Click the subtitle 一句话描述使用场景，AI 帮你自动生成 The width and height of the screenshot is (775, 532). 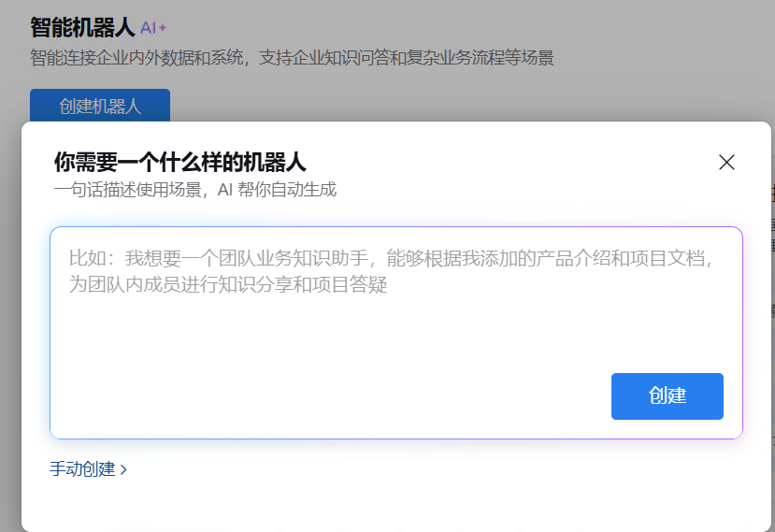195,190
